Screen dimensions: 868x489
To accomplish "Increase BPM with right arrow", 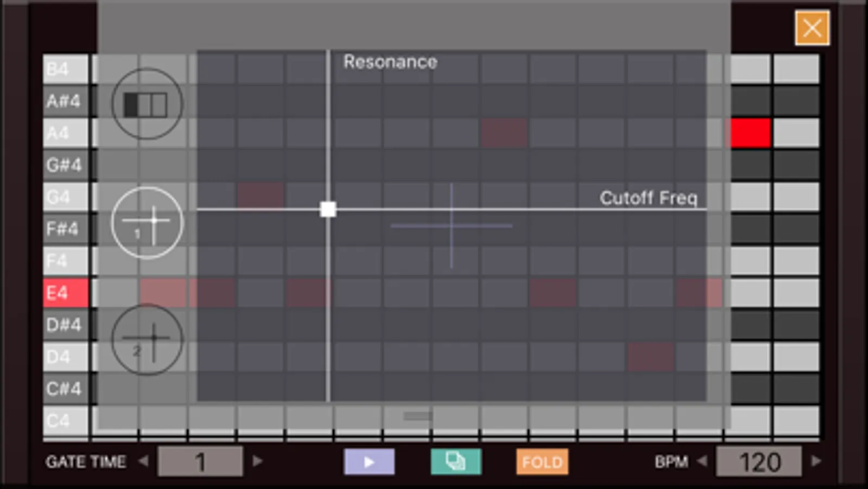I will (x=816, y=461).
